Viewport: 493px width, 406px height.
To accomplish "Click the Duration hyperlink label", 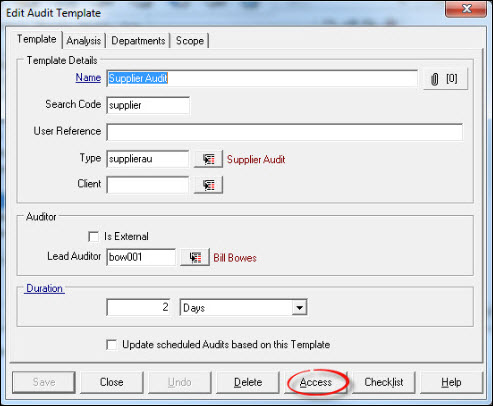I will [44, 288].
